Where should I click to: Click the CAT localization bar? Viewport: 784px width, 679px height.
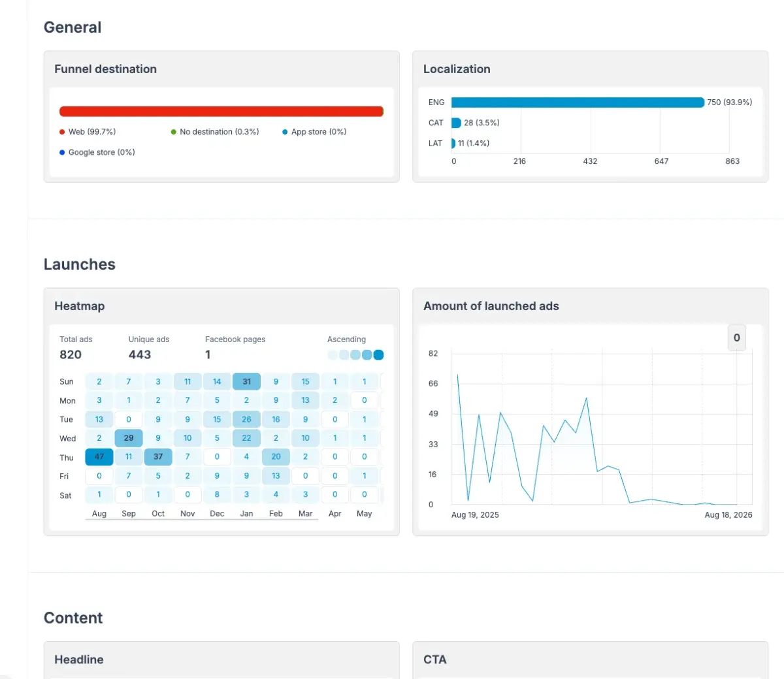(x=456, y=123)
